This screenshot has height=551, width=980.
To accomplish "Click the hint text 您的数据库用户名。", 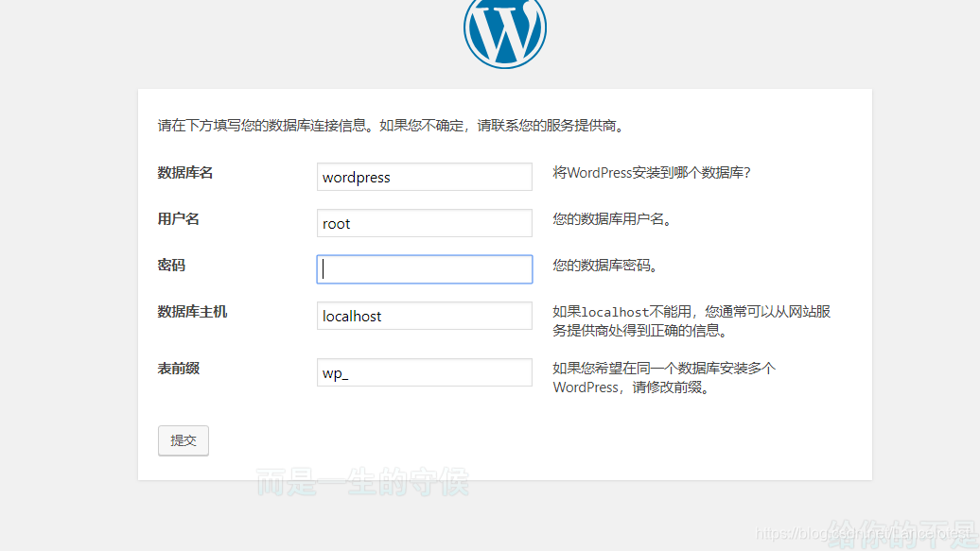I will pos(612,219).
